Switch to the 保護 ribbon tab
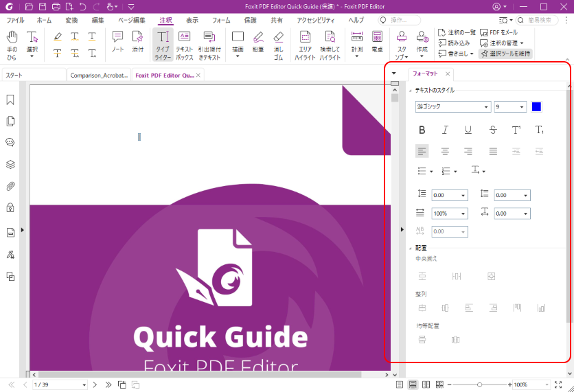Image resolution: width=574 pixels, height=392 pixels. tap(251, 20)
